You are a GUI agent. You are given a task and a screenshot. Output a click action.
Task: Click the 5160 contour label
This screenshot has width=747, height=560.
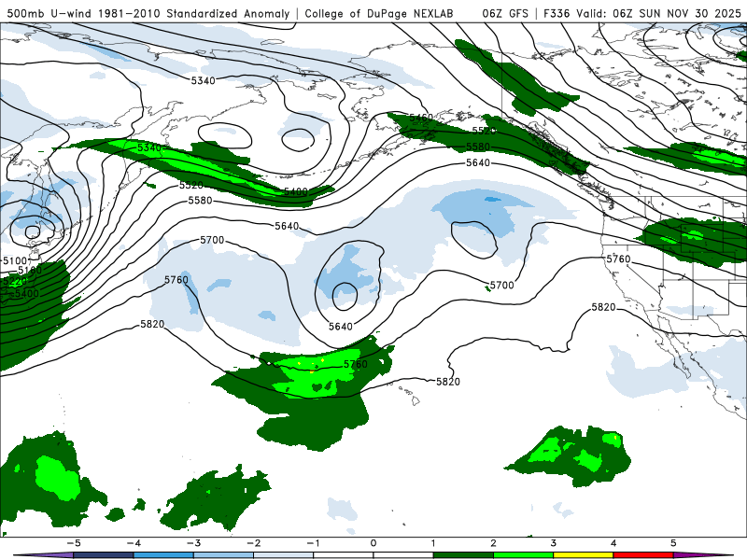click(x=30, y=270)
